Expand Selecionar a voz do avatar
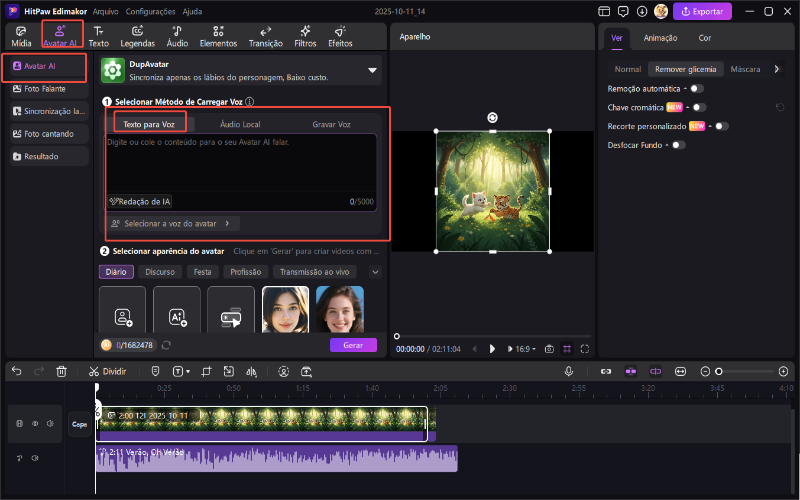Screen dimensions: 800x500 tap(173, 224)
